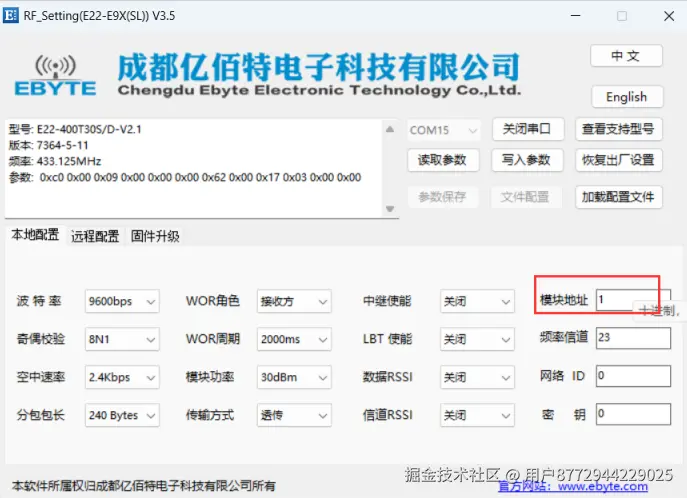Click the 型号: E22-400T30S/D-V2.1 line
This screenshot has width=687, height=498.
[75, 129]
